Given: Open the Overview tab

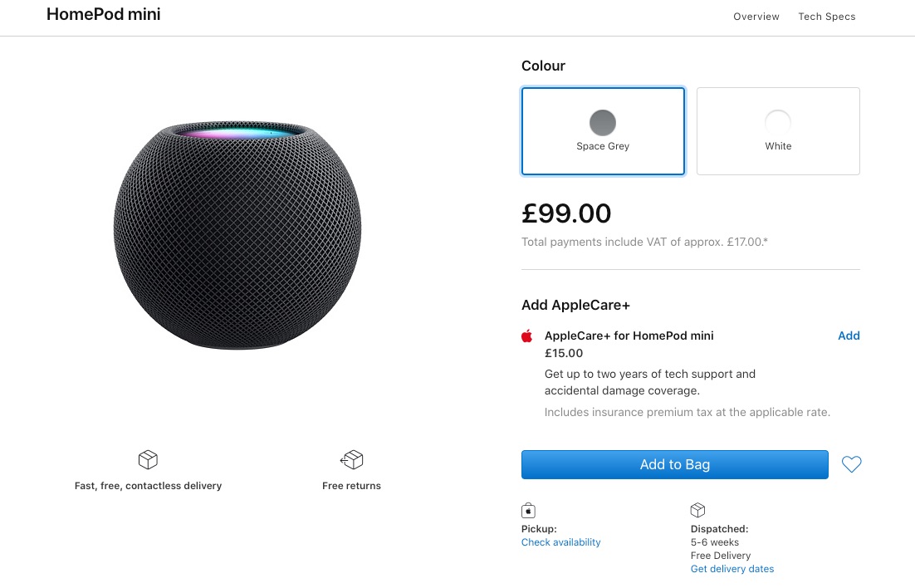Looking at the screenshot, I should point(756,17).
